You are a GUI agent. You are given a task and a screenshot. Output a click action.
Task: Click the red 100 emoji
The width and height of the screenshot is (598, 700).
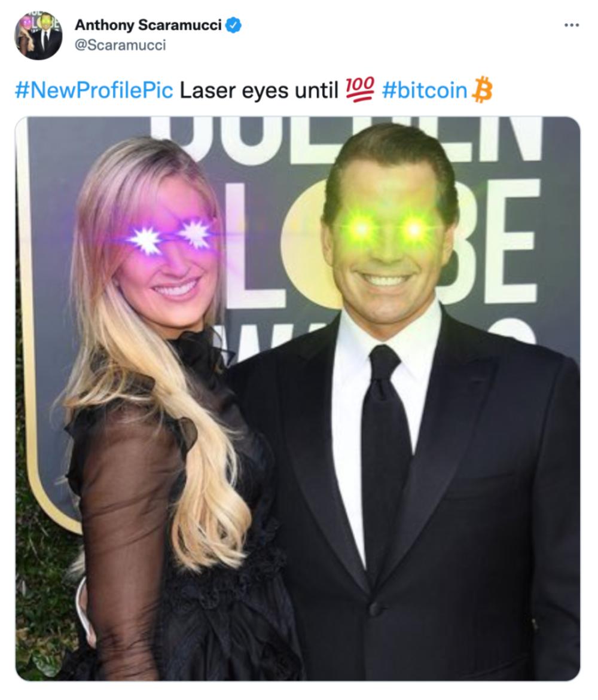(x=360, y=90)
